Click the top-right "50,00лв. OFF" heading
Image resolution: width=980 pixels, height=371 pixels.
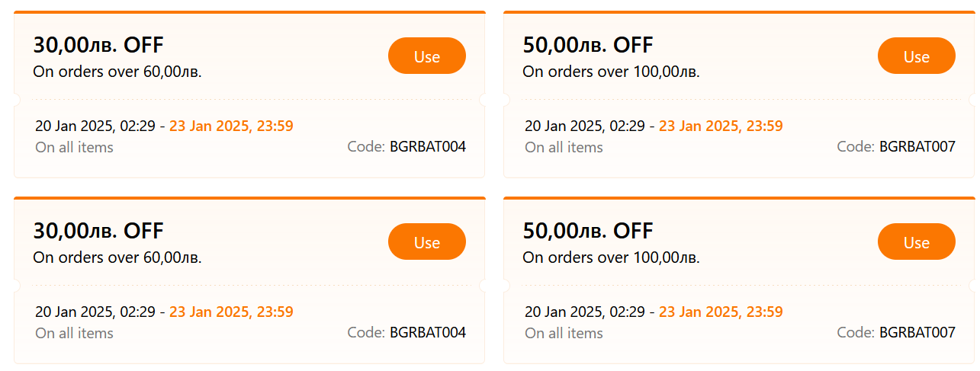coord(588,46)
